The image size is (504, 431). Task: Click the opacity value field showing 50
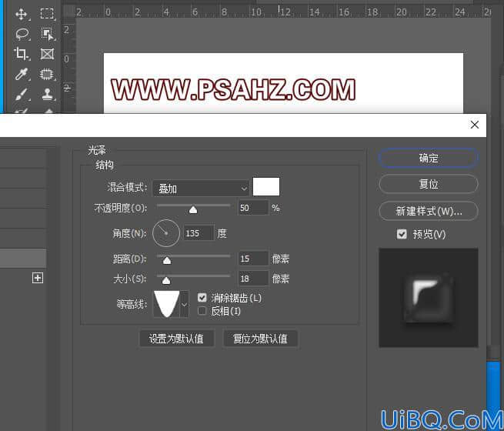click(x=253, y=208)
